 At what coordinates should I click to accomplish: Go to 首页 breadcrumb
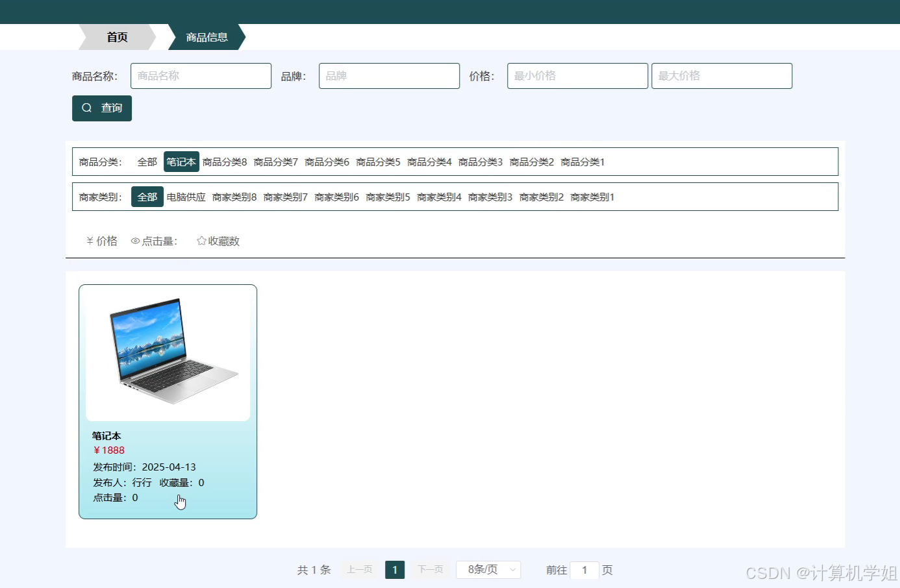(x=118, y=37)
